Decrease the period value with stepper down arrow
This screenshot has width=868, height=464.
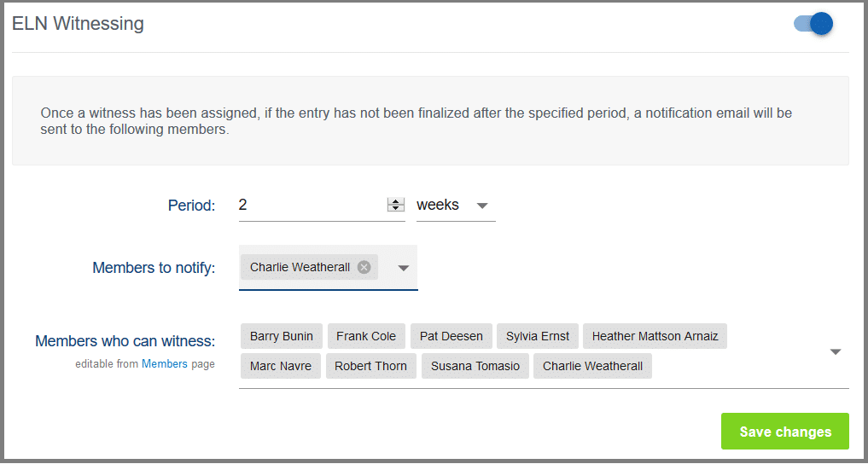pos(395,208)
